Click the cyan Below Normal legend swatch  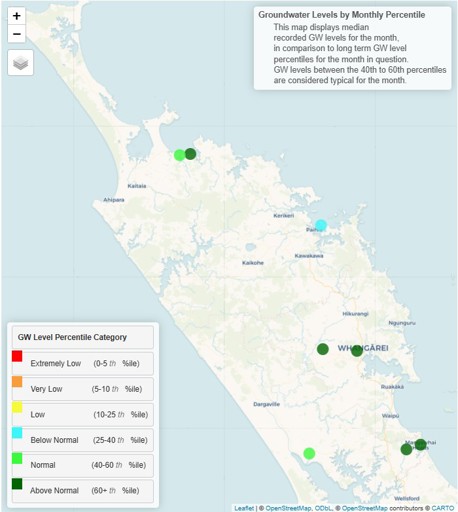click(x=17, y=433)
